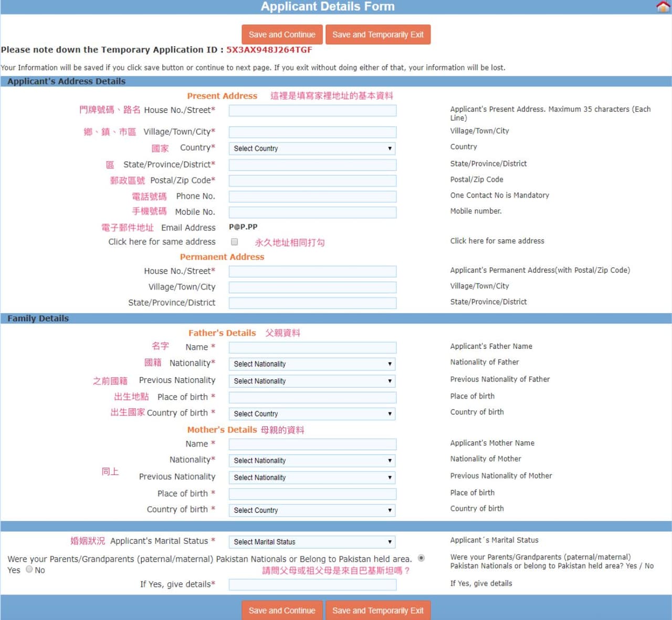Click the 'Previous Nationality of Mother' help text
The width and height of the screenshot is (672, 620).
coord(501,476)
